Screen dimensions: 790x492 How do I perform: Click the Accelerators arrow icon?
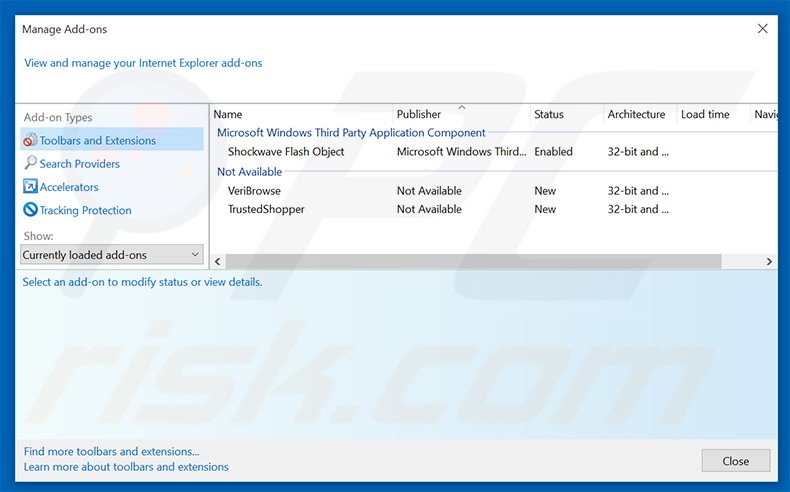point(30,186)
